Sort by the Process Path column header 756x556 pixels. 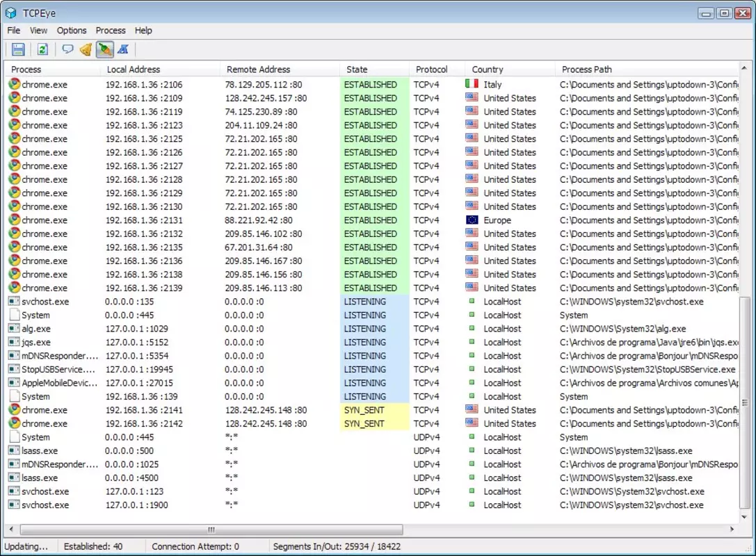tap(647, 69)
